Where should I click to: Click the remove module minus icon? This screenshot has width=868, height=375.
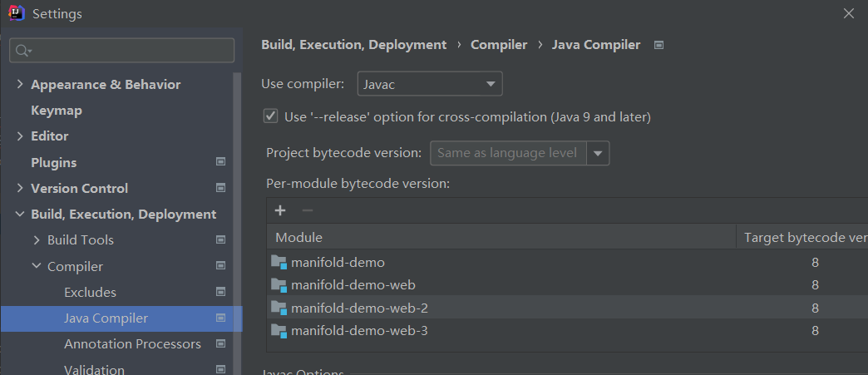pos(308,210)
